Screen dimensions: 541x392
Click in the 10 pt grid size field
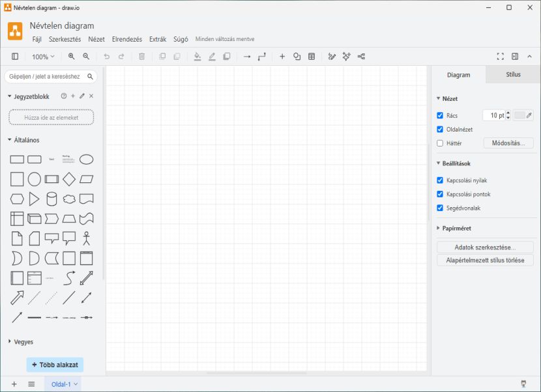coord(493,115)
